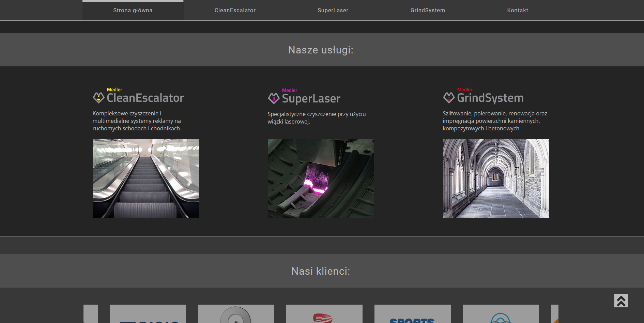The image size is (644, 323).
Task: Click the scroll-to-top double arrow icon
Action: 621,301
